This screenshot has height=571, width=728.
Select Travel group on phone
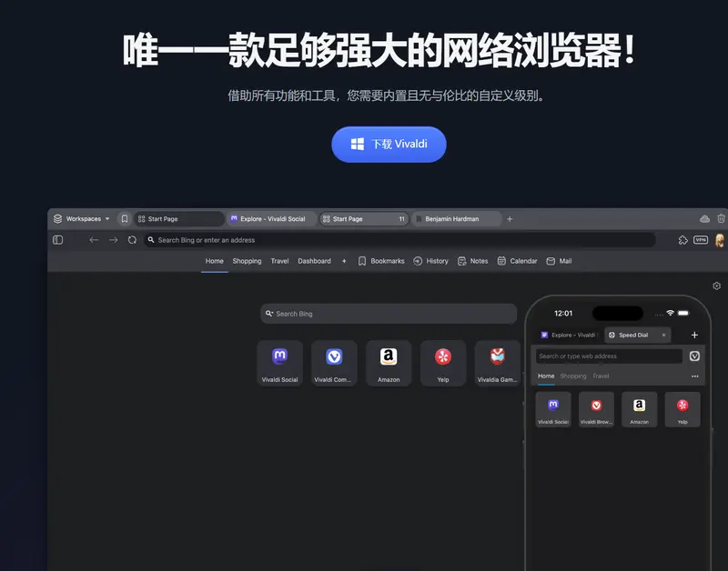coord(601,376)
